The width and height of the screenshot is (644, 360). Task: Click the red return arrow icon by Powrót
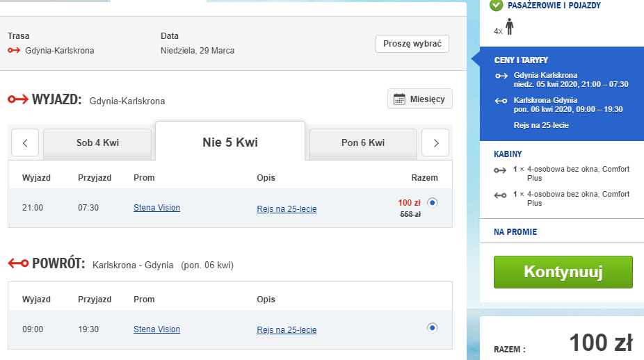click(17, 263)
